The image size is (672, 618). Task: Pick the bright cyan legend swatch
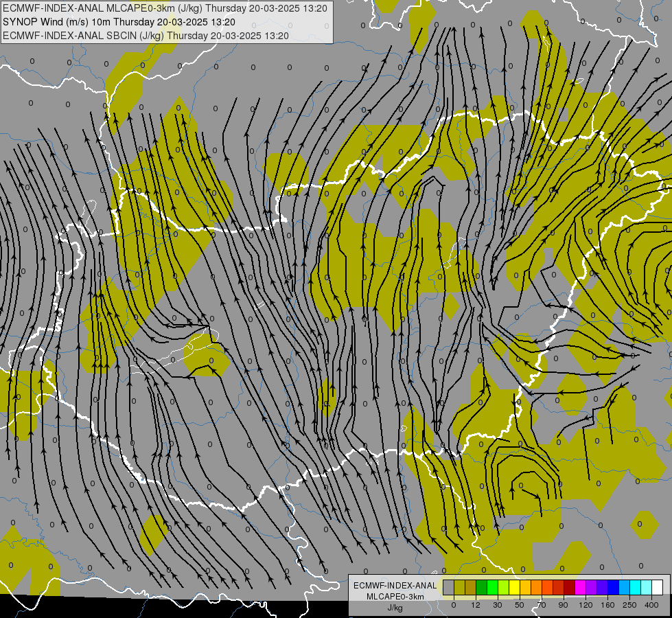tap(636, 587)
